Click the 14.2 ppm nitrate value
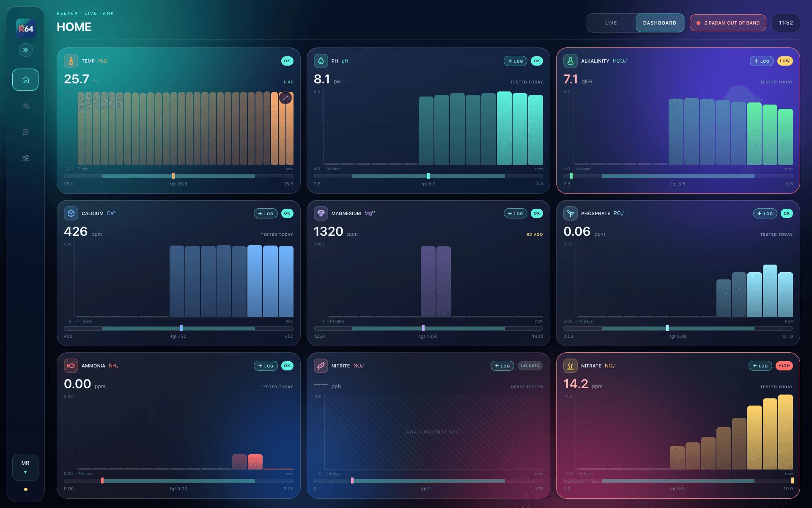This screenshot has height=508, width=812. [x=576, y=384]
